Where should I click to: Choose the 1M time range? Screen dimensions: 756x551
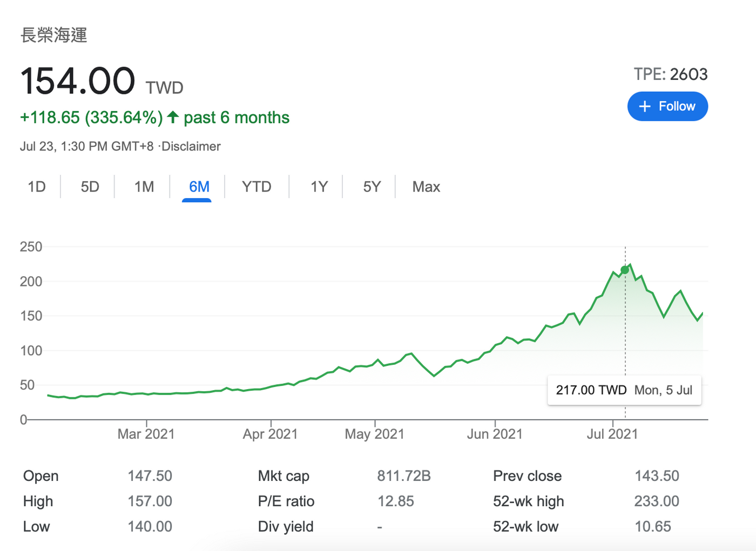pos(144,187)
